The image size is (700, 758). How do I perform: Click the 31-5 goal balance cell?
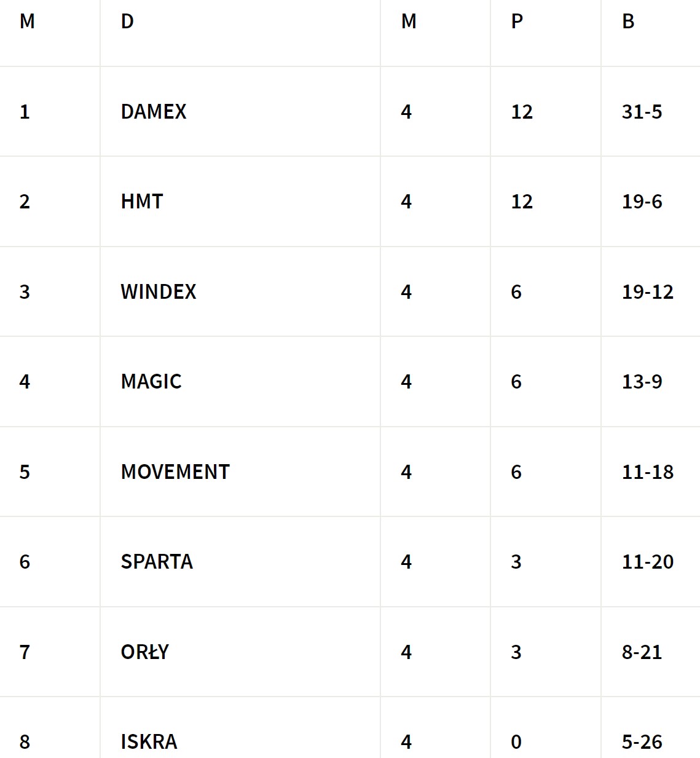642,112
